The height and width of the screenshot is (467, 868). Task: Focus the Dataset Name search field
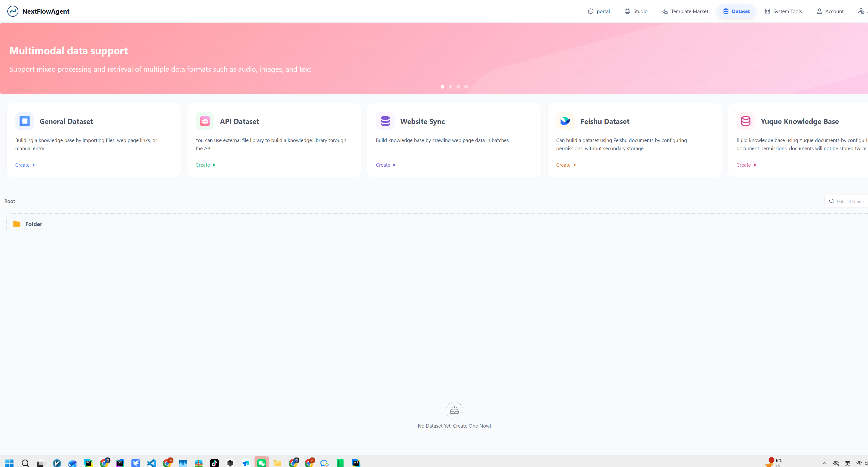850,201
